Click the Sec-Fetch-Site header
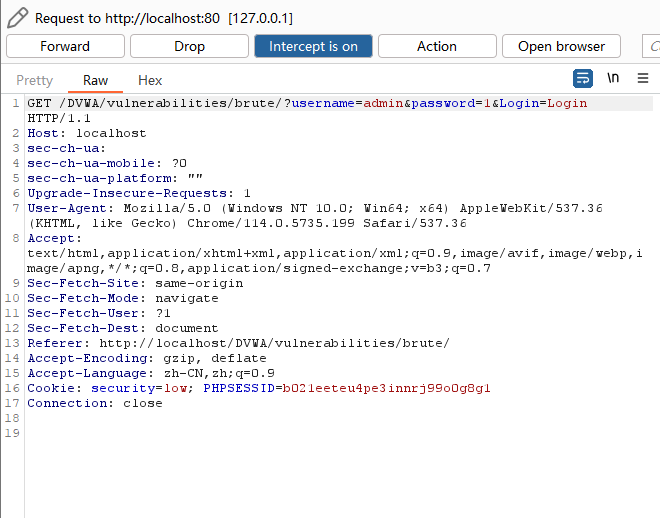The width and height of the screenshot is (660, 518). [135, 283]
